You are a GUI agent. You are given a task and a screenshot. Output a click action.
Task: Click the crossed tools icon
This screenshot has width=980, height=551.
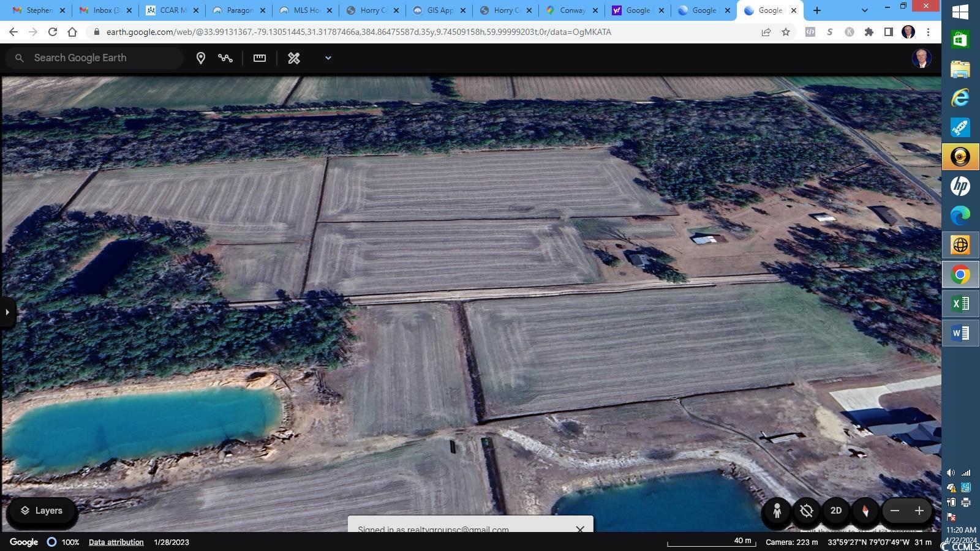tap(294, 58)
